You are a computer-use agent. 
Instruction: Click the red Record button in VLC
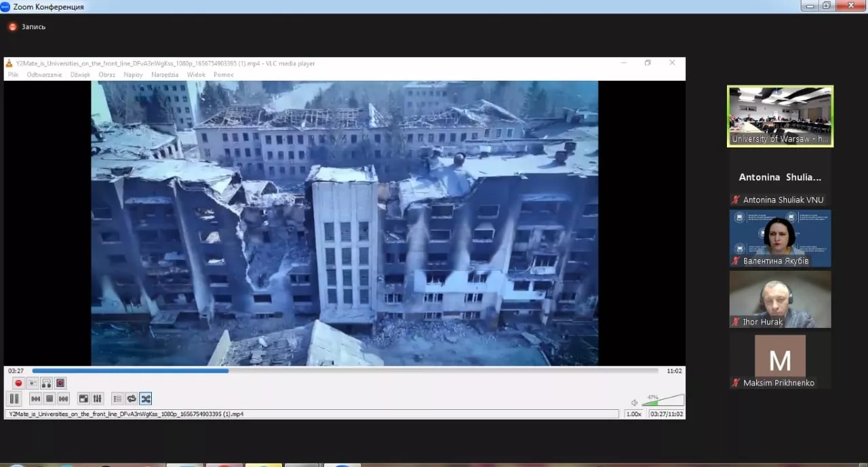click(x=18, y=384)
